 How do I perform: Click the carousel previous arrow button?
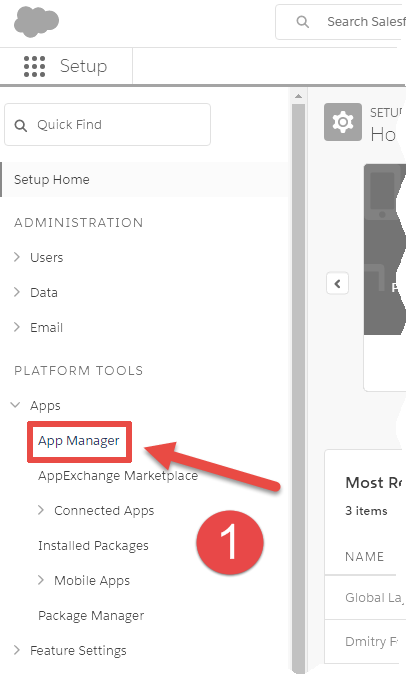pos(337,284)
